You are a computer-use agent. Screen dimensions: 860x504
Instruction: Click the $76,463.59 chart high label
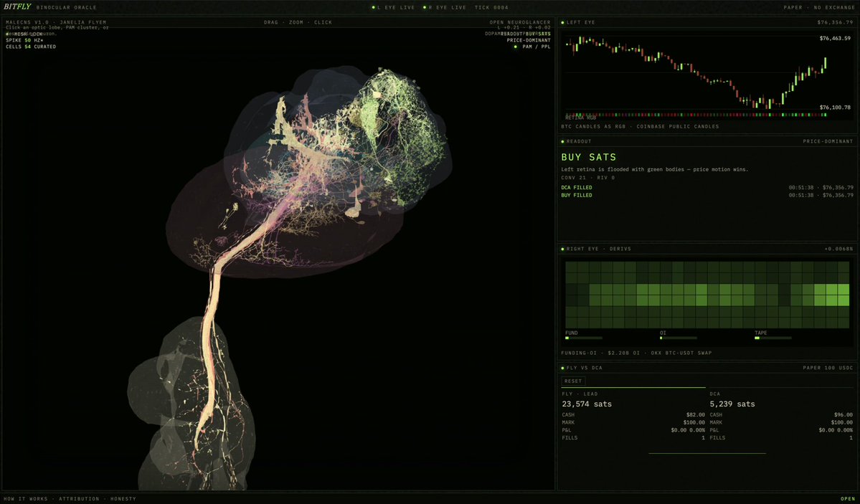pyautogui.click(x=836, y=39)
